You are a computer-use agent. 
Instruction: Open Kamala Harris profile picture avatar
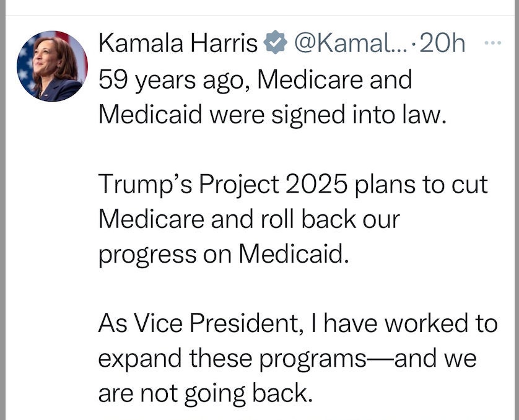coord(52,66)
